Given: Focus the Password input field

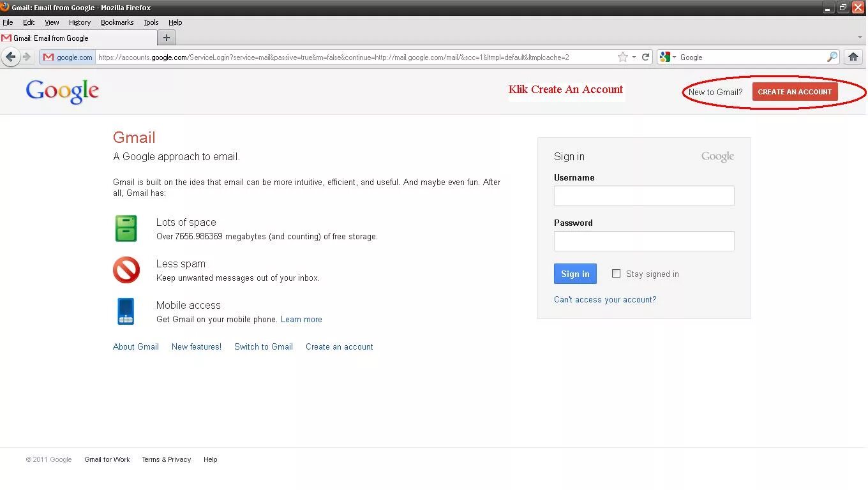Looking at the screenshot, I should [644, 241].
